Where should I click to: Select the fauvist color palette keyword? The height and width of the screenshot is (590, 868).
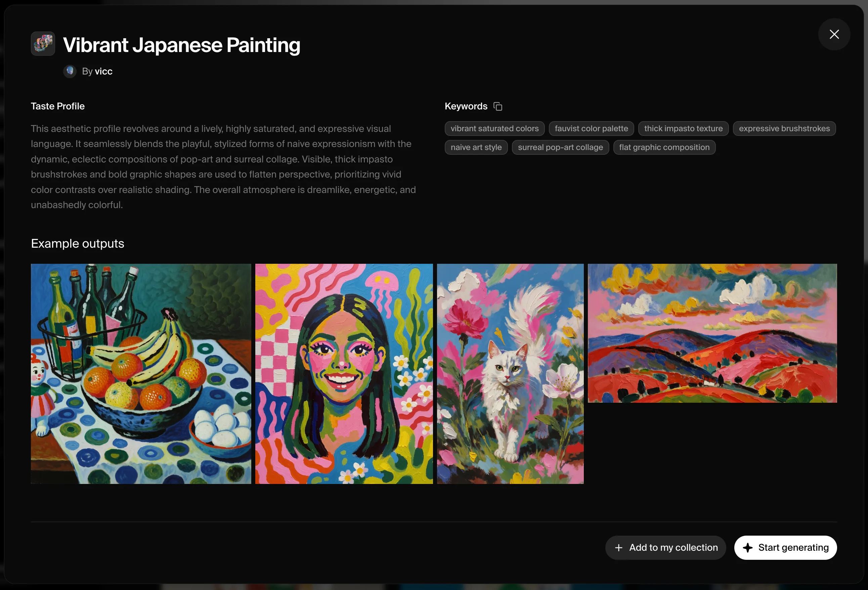tap(591, 129)
